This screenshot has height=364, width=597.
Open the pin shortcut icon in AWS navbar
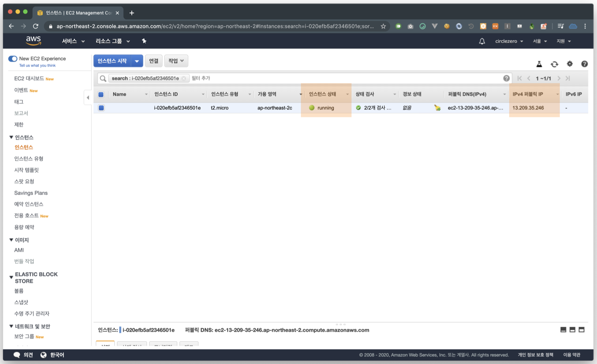pyautogui.click(x=144, y=41)
